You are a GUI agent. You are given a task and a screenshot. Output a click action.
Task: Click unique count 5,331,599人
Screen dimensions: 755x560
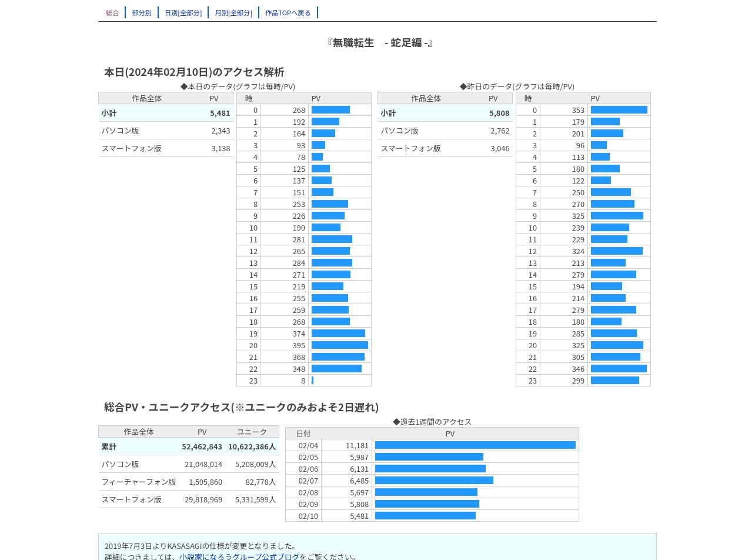click(x=255, y=499)
